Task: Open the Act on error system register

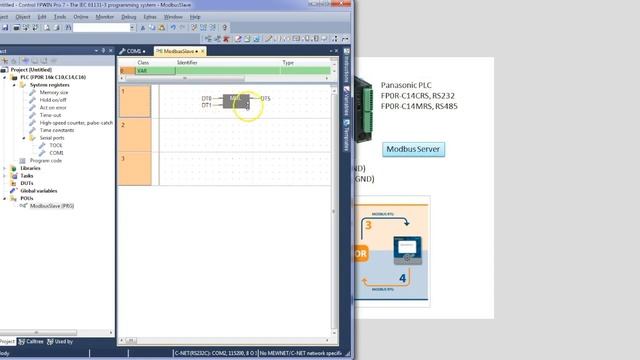Action: point(53,108)
